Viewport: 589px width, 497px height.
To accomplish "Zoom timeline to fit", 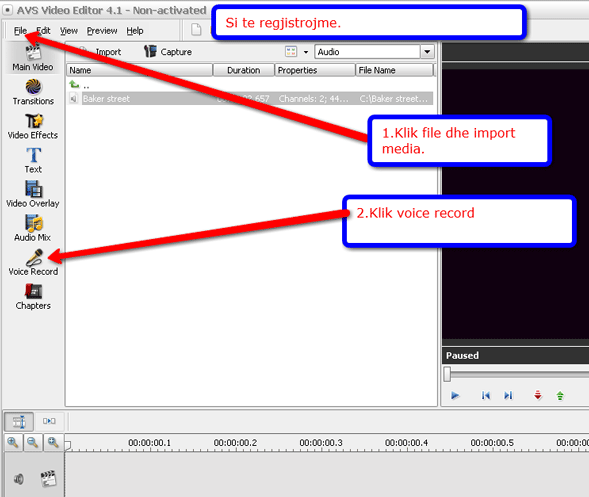I will (x=53, y=443).
